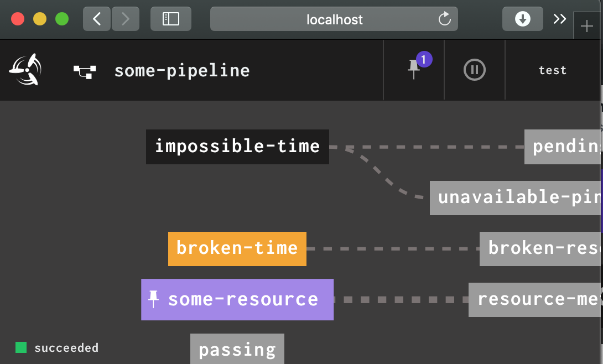Click the pipeline breadcrumb icon beside some-pipeline
Image resolution: width=603 pixels, height=364 pixels.
[85, 70]
